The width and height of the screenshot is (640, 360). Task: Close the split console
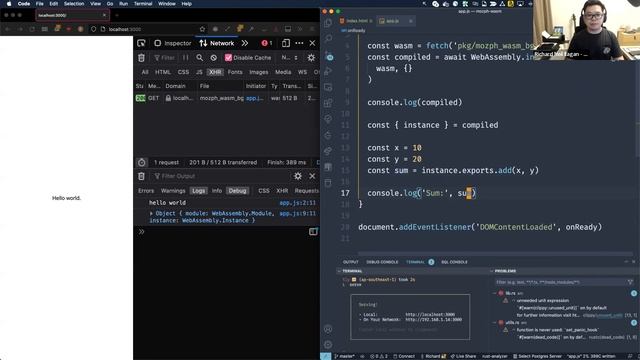pos(312,176)
